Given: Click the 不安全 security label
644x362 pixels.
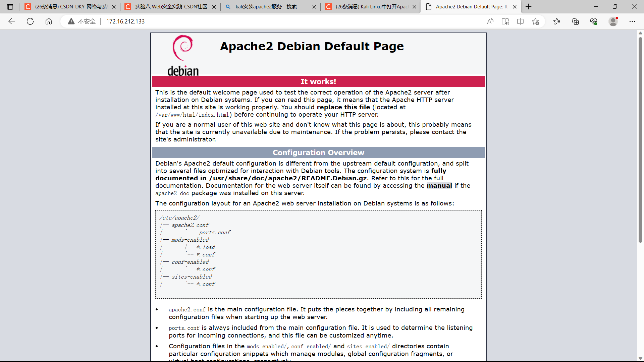Looking at the screenshot, I should [x=87, y=21].
